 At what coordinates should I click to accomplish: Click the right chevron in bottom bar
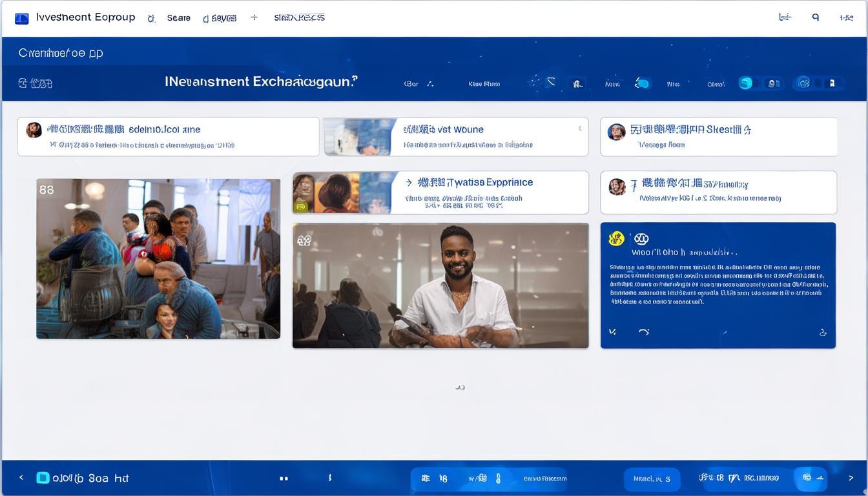(851, 478)
